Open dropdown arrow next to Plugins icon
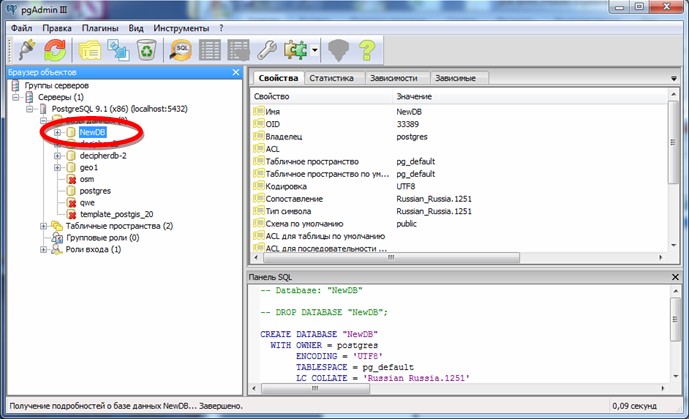689x419 pixels. 315,50
